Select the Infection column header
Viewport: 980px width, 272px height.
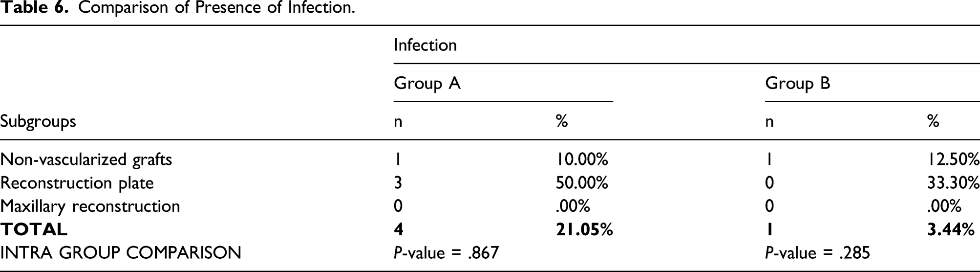425,45
